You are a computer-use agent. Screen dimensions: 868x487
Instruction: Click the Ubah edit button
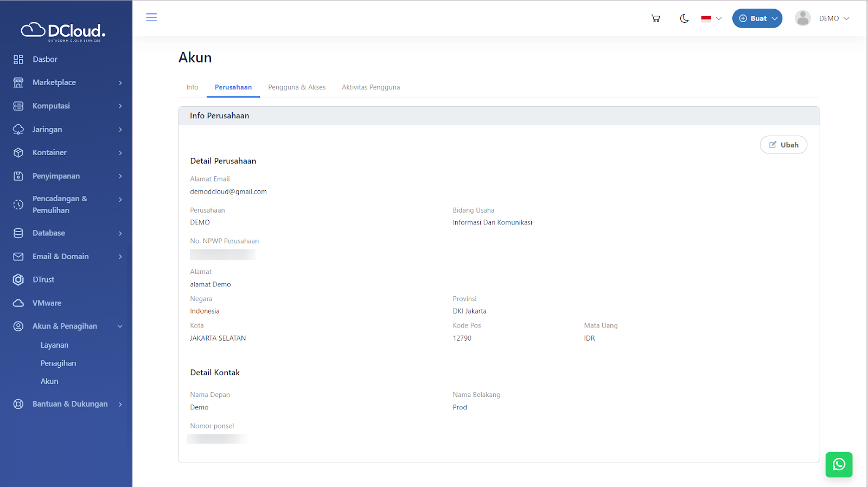point(783,145)
